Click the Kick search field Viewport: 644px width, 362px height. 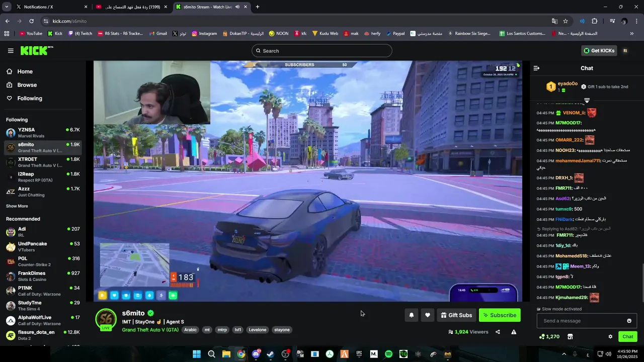(322, 51)
